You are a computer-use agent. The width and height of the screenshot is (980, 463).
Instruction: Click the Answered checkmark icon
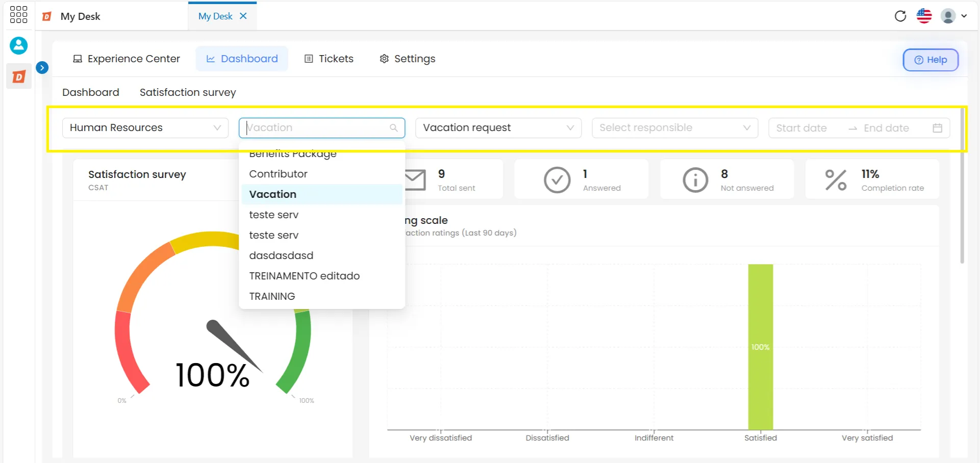[557, 180]
